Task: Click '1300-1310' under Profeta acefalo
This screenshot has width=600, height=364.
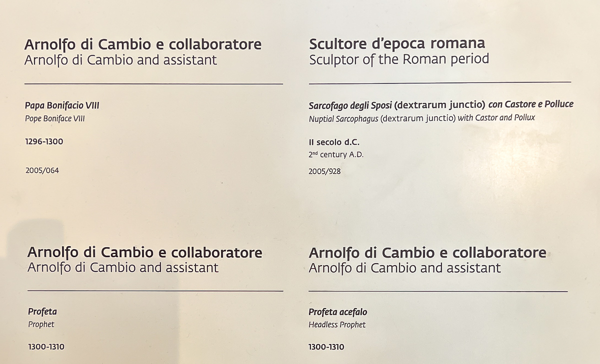Action: pyautogui.click(x=326, y=347)
